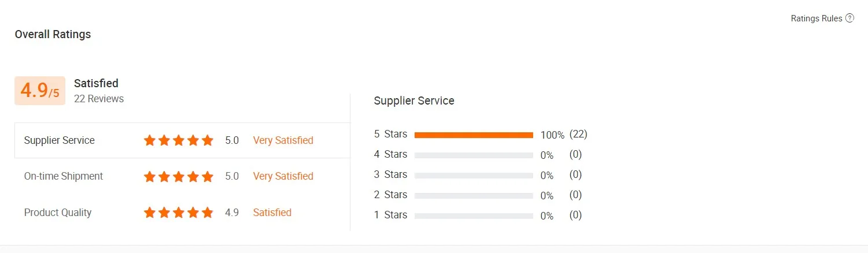Click the 22 Reviews count text
The width and height of the screenshot is (868, 253).
(x=99, y=99)
